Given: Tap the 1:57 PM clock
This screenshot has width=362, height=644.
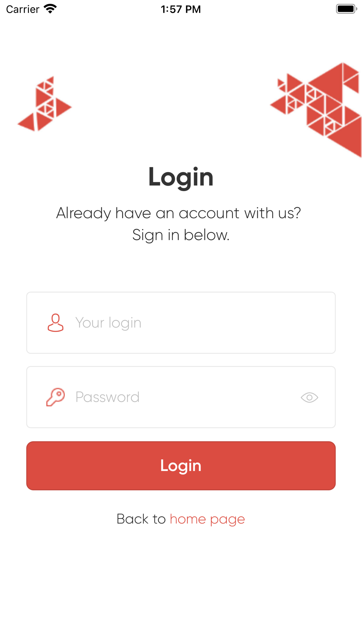Looking at the screenshot, I should (181, 9).
